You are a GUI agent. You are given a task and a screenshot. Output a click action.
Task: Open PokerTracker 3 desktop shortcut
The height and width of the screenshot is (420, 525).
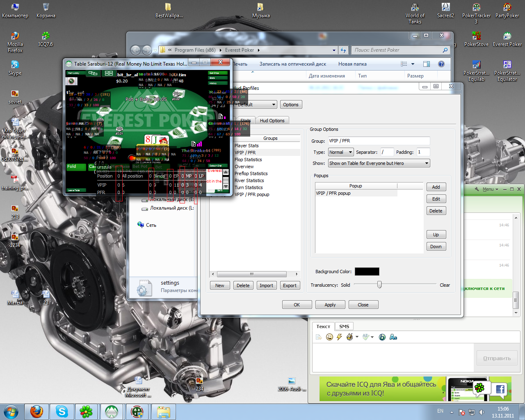click(476, 13)
